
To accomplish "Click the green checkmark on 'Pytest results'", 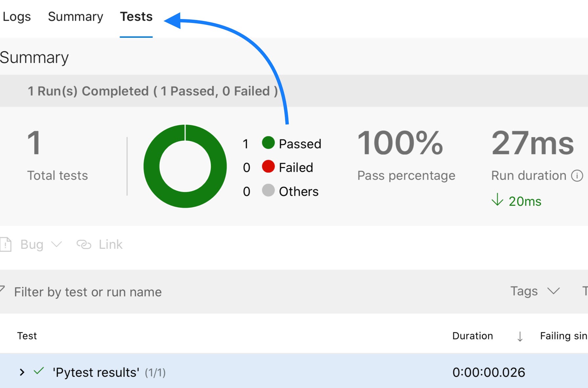I will [x=38, y=371].
